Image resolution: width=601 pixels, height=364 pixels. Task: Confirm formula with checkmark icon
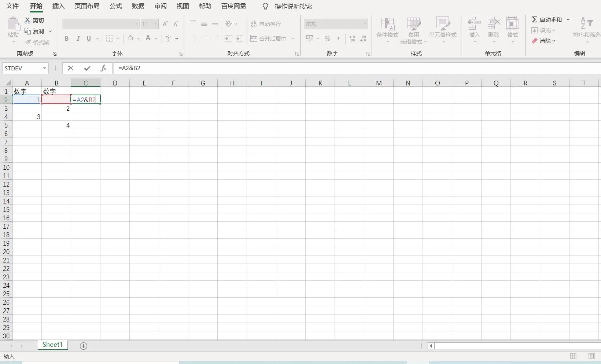[x=87, y=68]
